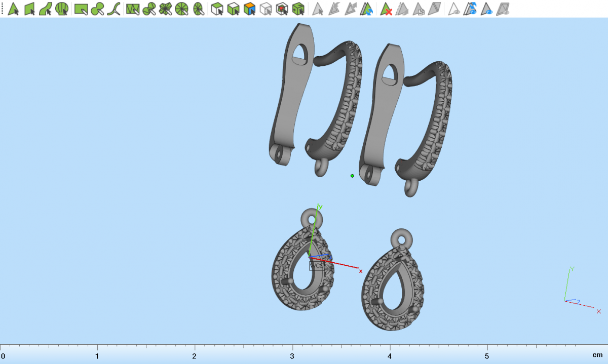Choose the star-shaped green marking tool
Image resolution: width=608 pixels, height=364 pixels.
point(166,9)
